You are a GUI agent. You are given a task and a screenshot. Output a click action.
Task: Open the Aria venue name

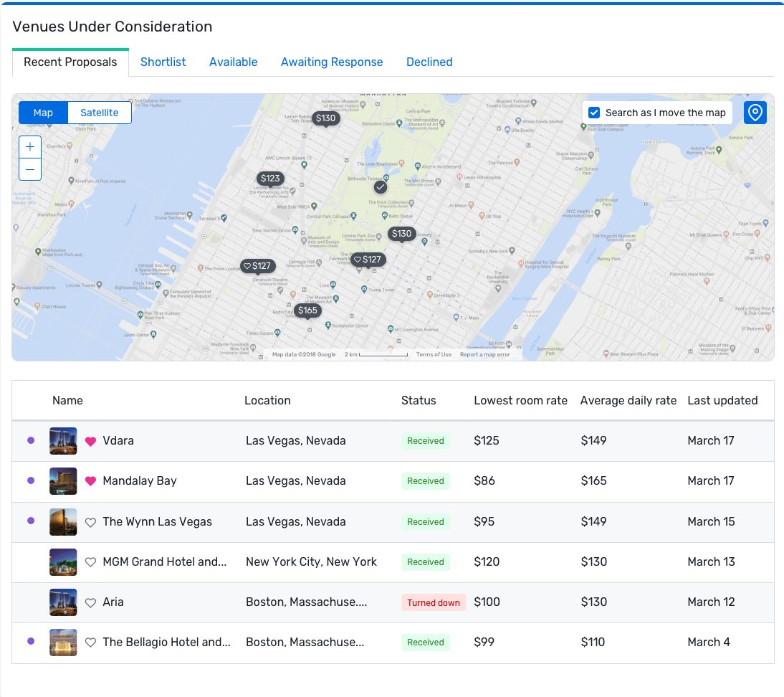[x=113, y=602]
